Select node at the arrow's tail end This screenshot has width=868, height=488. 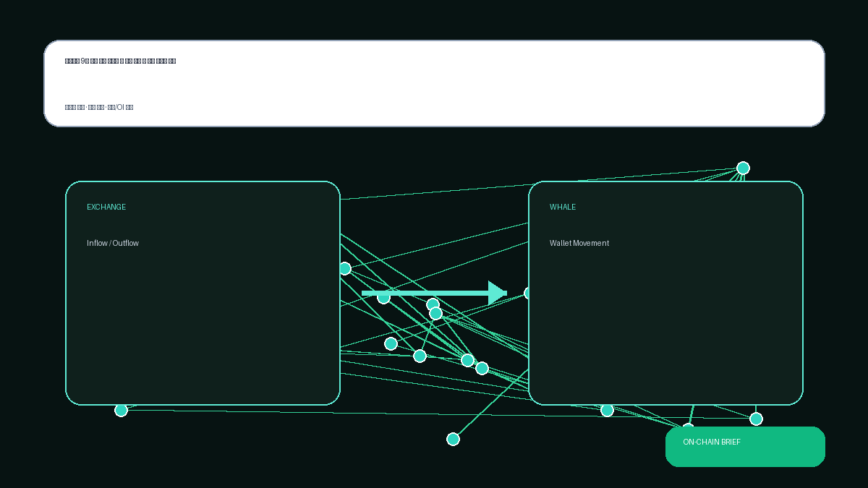(383, 298)
